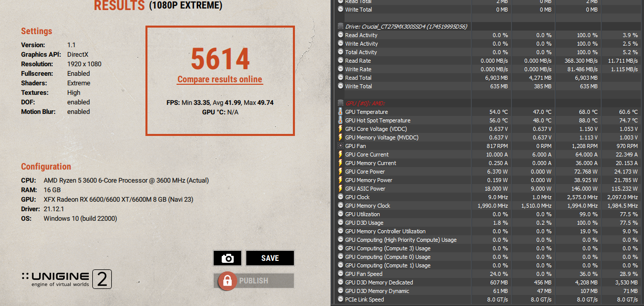
Task: Click the GPU Memory Voltage (MVDDC) lightning icon
Action: point(341,137)
